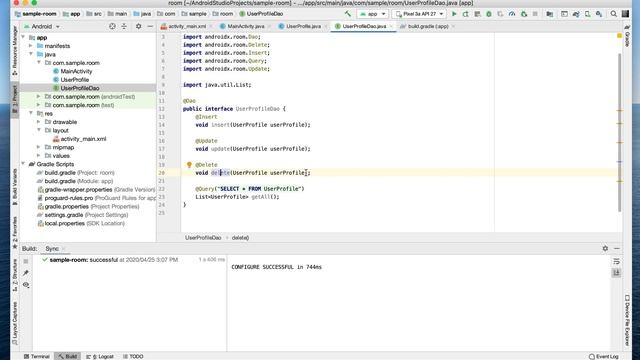
Task: Open the SDK Manager icon
Action: (x=599, y=14)
